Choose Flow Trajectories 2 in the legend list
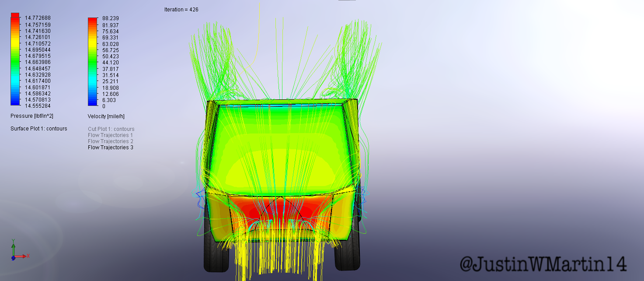Viewport: 644px width, 281px height. (111, 141)
